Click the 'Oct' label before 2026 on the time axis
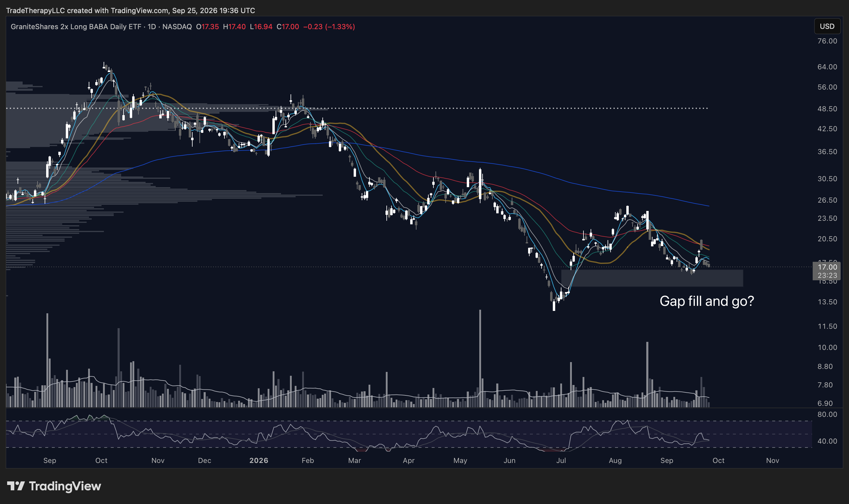849x504 pixels. click(101, 461)
